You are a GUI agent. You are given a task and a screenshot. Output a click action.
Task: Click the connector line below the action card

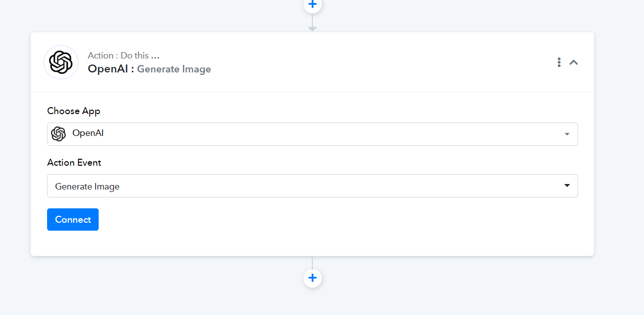point(312,262)
